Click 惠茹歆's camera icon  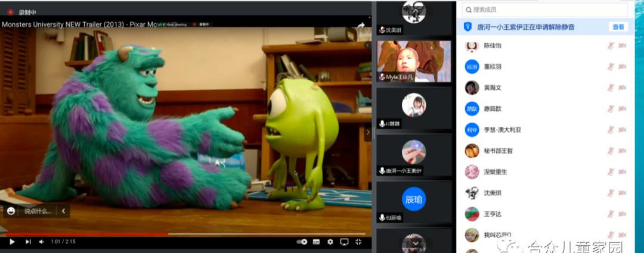[622, 109]
